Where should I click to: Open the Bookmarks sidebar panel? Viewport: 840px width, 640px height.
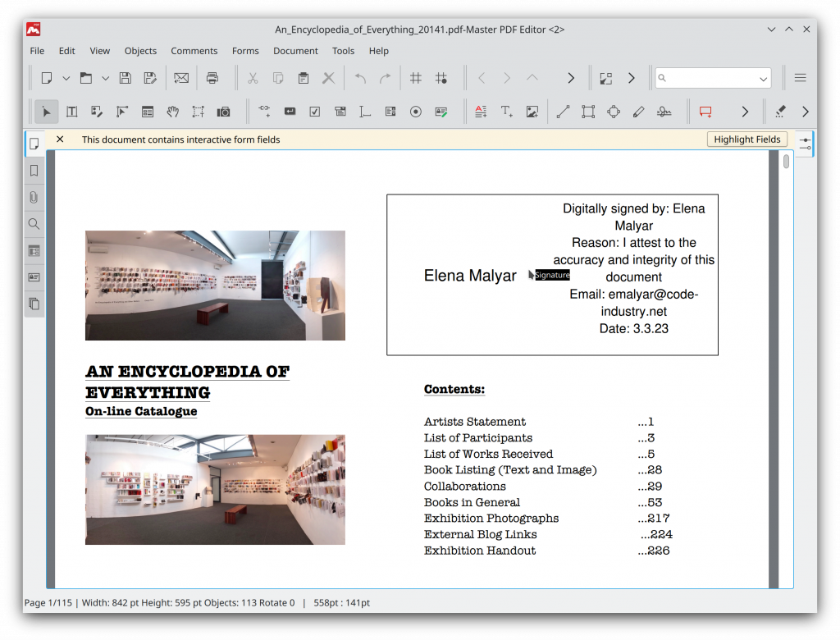coord(34,171)
